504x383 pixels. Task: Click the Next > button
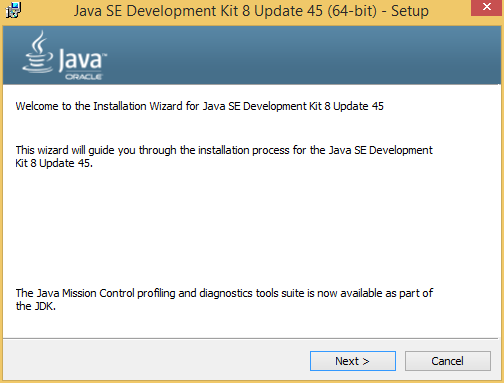353,361
